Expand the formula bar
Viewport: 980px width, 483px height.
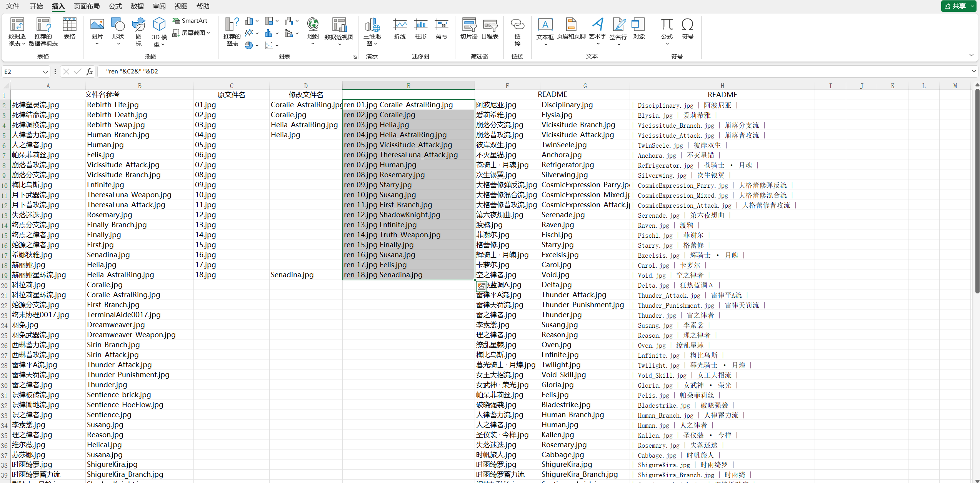click(974, 71)
